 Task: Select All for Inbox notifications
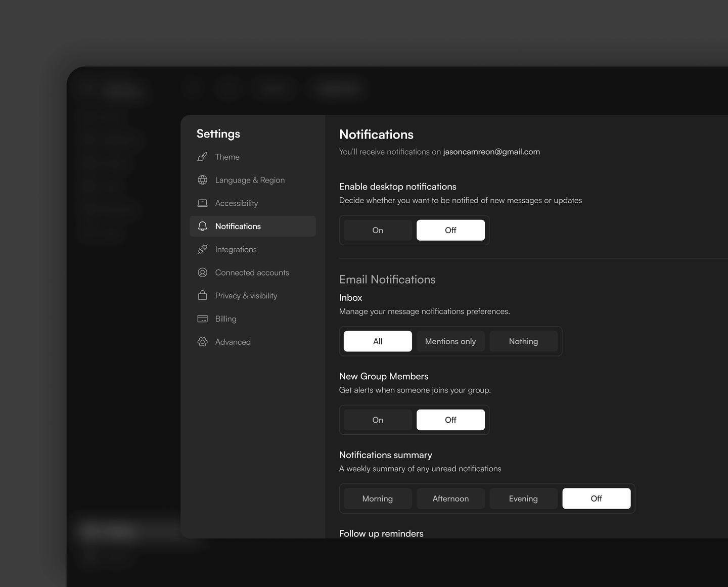click(378, 341)
